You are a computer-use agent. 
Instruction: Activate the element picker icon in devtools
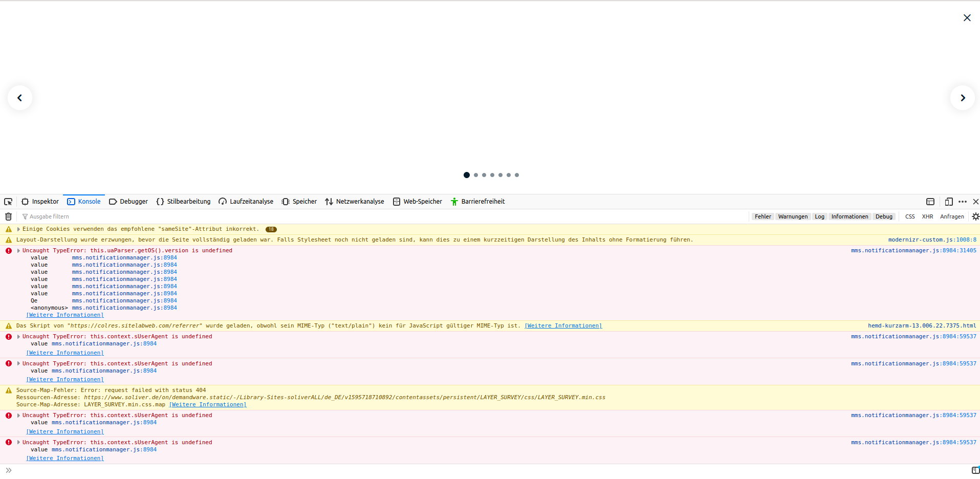point(8,202)
